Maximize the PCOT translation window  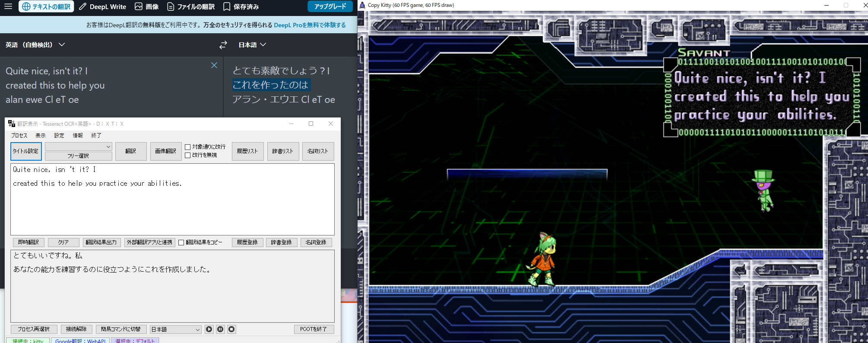pyautogui.click(x=311, y=124)
